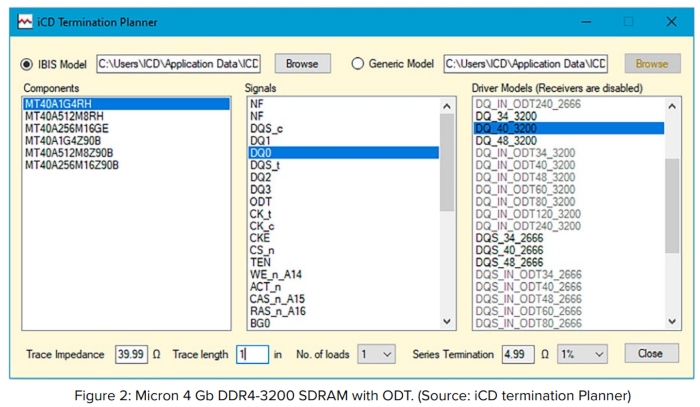Minimize the iCD Termination Planner window
700x407 pixels.
(x=586, y=21)
